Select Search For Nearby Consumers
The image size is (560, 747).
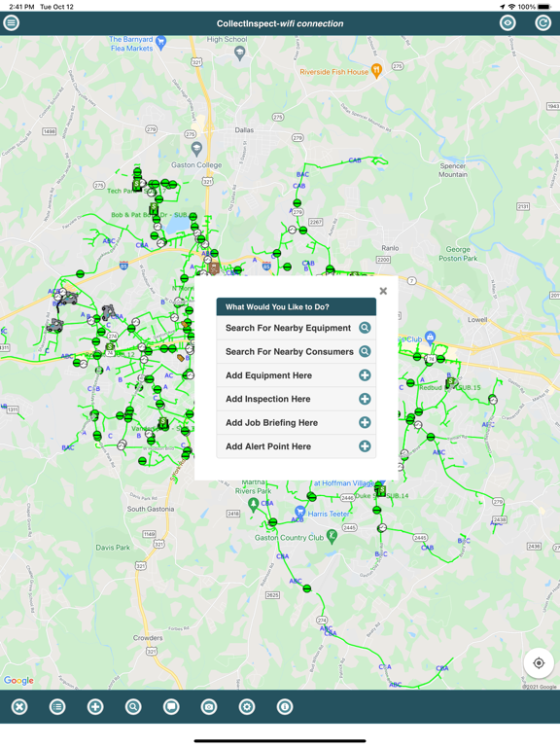tap(297, 351)
